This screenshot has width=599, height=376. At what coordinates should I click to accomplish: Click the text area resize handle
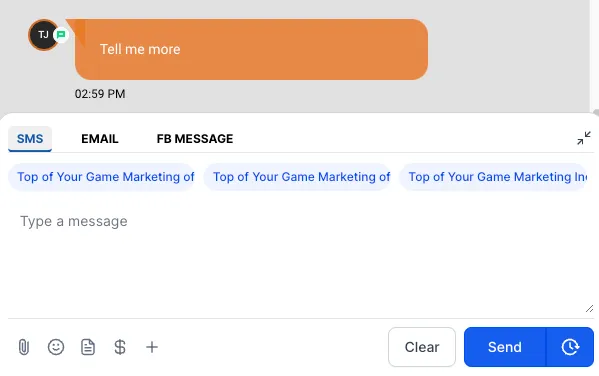(589, 308)
